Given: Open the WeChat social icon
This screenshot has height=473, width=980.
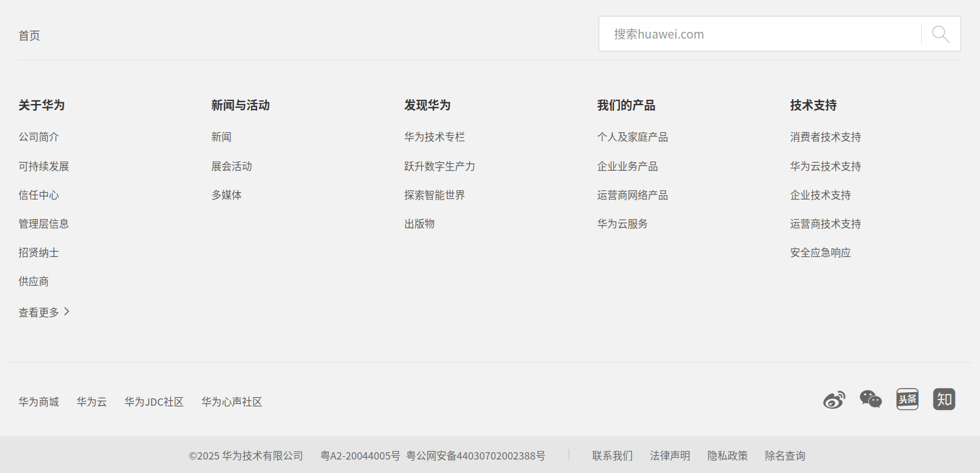Looking at the screenshot, I should 870,400.
